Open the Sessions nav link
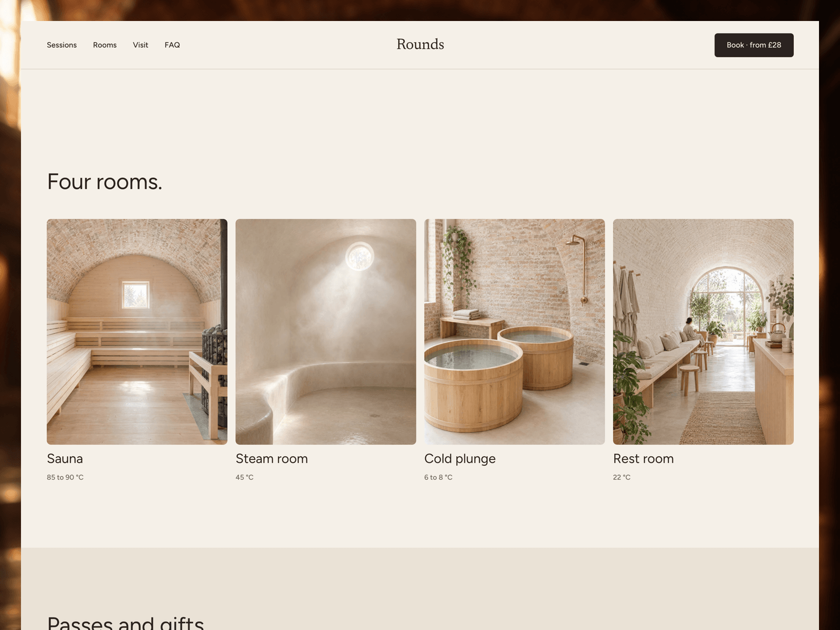This screenshot has height=630, width=840. click(61, 45)
